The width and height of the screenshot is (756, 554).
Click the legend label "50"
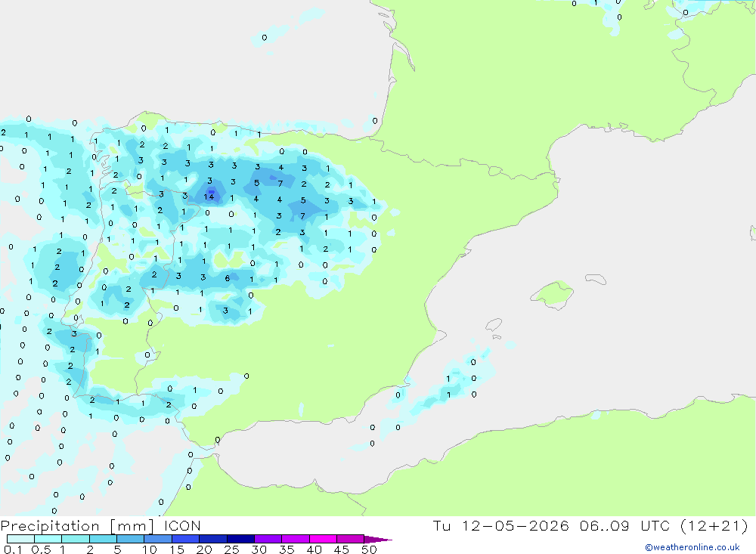369,549
